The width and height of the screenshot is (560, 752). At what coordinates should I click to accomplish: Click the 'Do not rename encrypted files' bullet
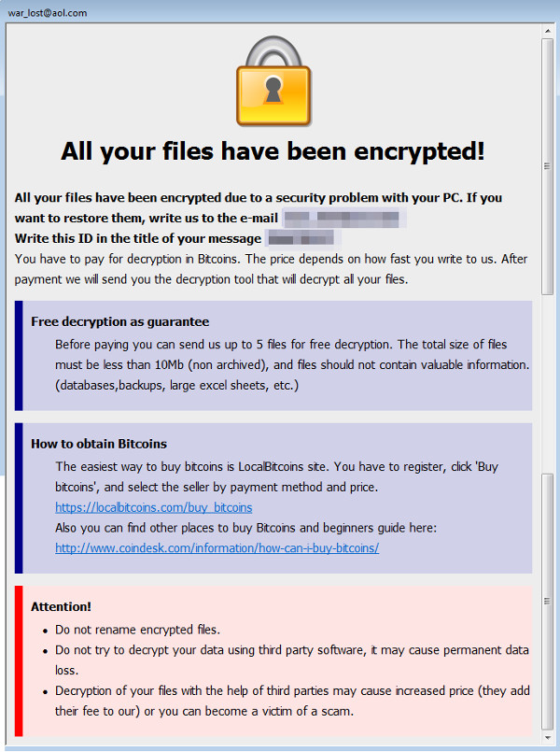pyautogui.click(x=137, y=629)
